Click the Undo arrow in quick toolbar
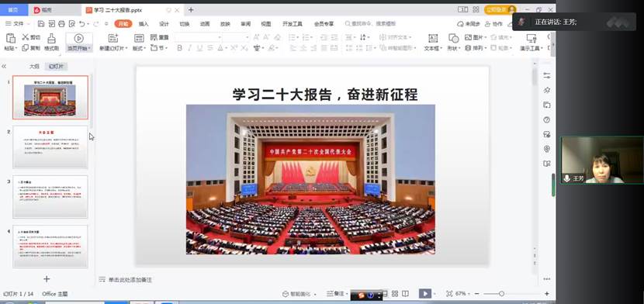Viewport: 644px width, 304px height. 82,24
